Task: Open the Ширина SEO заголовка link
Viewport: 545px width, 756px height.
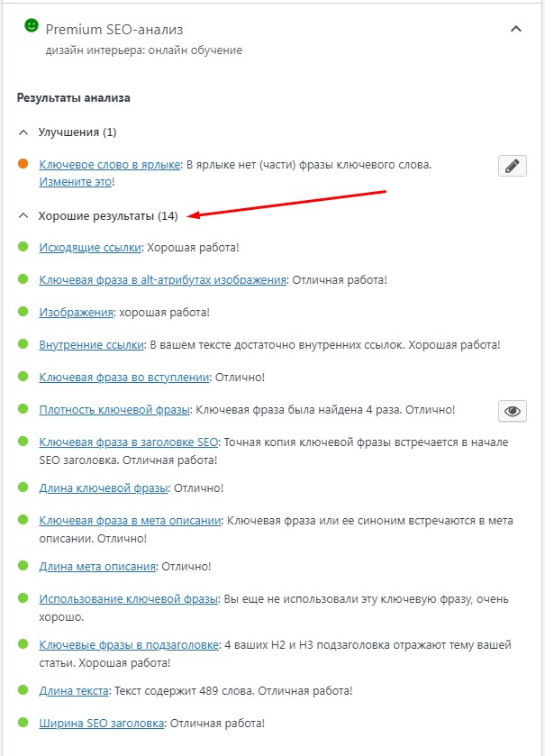Action: click(x=102, y=723)
